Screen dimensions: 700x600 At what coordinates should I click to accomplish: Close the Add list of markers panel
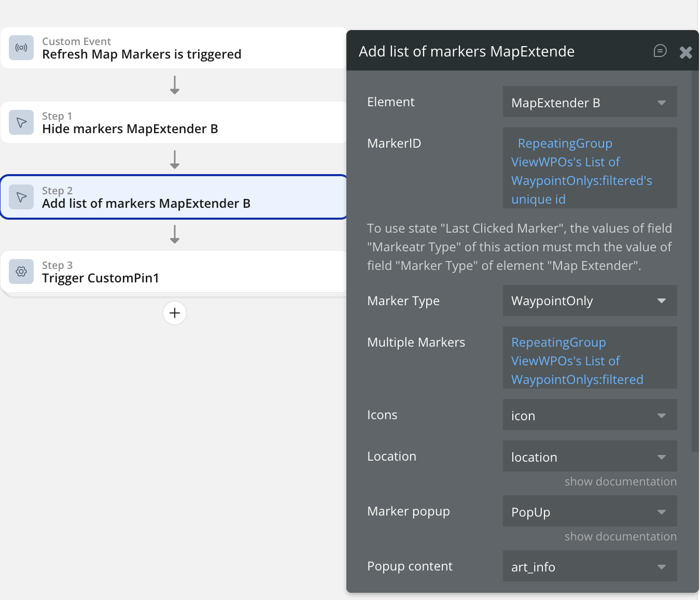685,52
